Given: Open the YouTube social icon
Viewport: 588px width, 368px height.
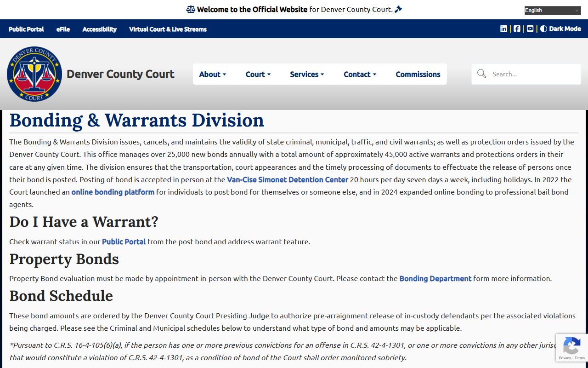Looking at the screenshot, I should [530, 29].
